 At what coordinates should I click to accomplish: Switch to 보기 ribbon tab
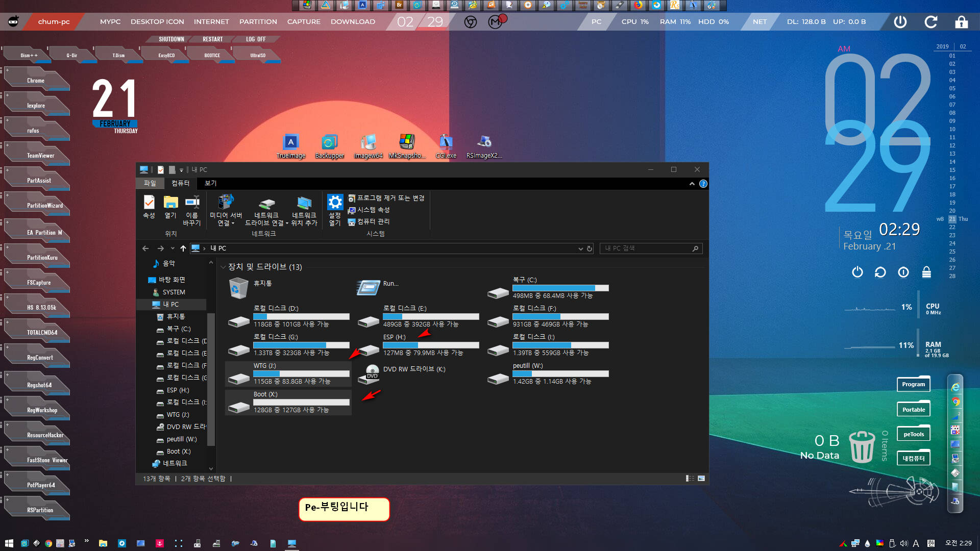210,183
